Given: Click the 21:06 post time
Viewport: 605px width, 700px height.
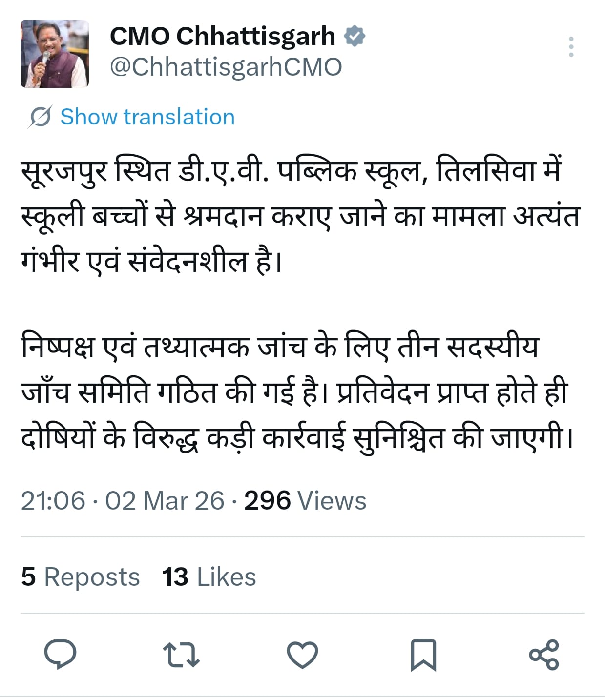Looking at the screenshot, I should (53, 500).
